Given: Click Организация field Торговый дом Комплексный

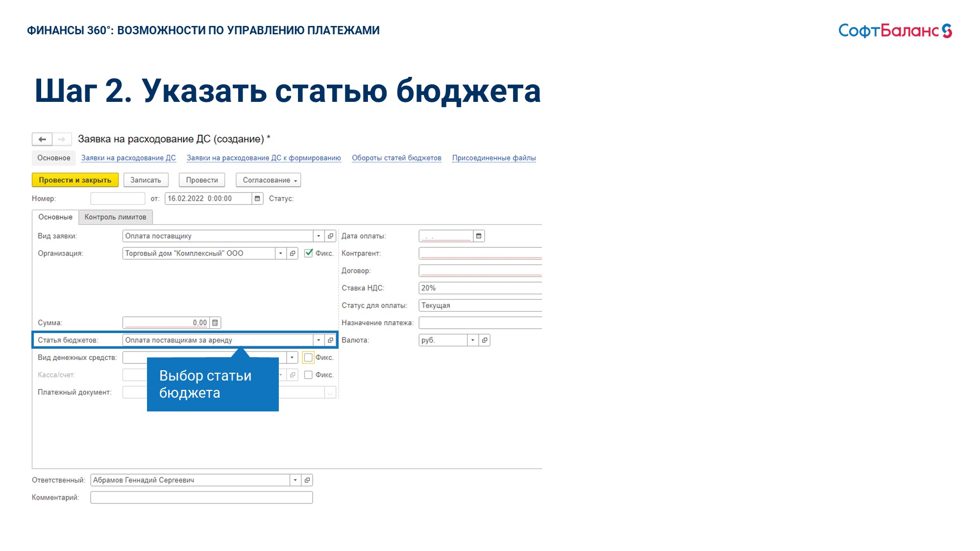Looking at the screenshot, I should [x=199, y=253].
